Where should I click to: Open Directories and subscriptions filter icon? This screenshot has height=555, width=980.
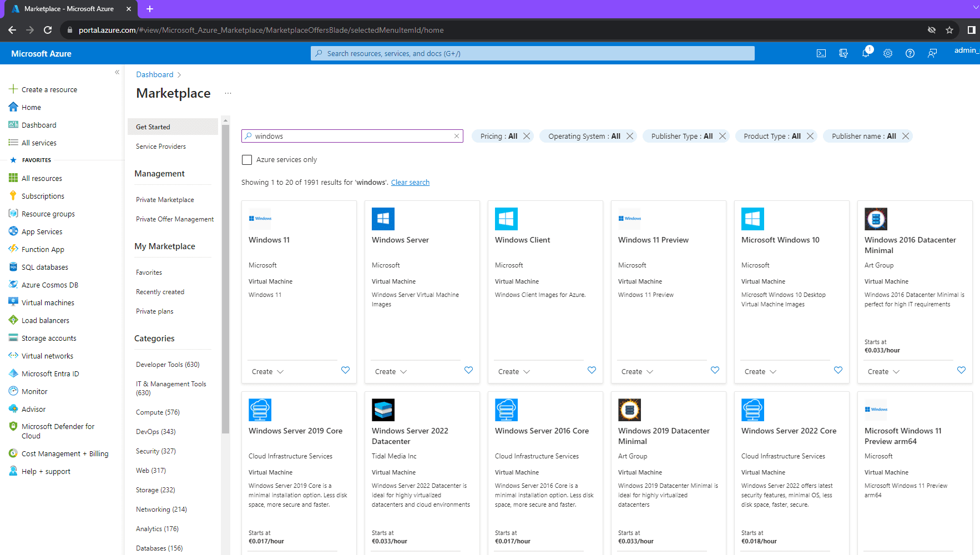pyautogui.click(x=843, y=53)
